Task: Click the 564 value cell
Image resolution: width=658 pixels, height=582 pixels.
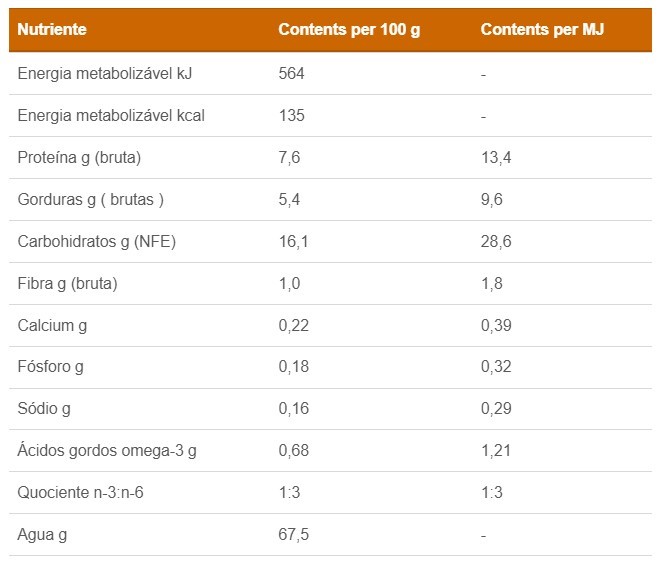Action: point(291,73)
